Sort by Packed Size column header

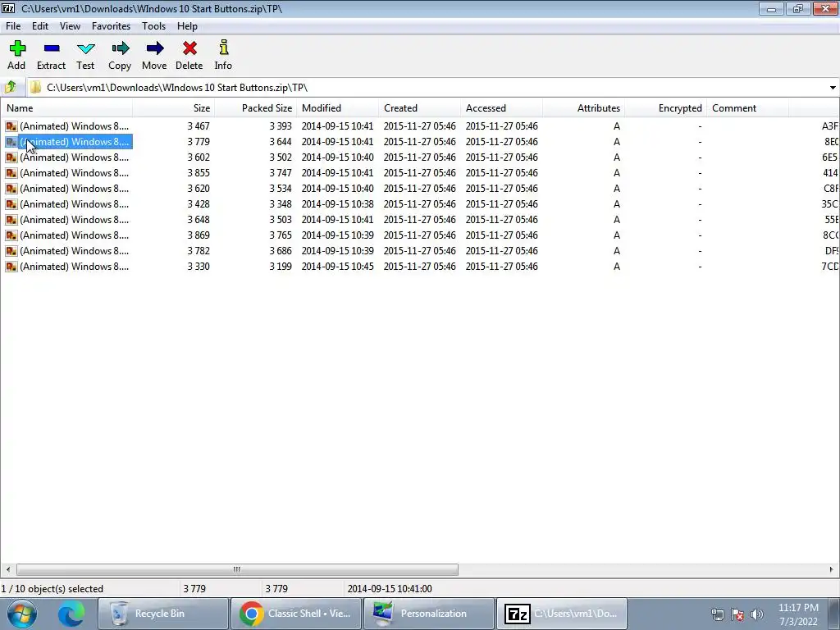256,107
